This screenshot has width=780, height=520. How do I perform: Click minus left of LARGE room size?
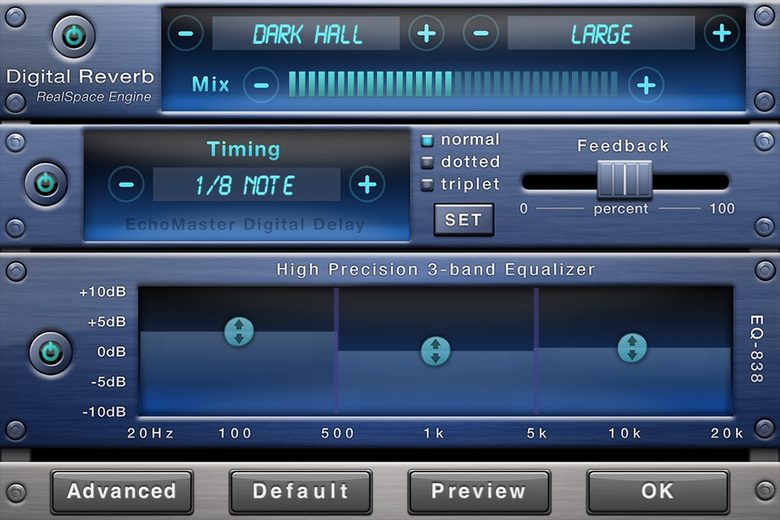(x=481, y=33)
